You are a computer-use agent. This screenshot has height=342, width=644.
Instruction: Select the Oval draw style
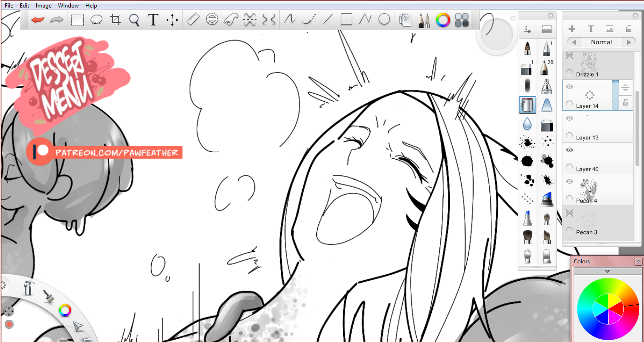[384, 19]
